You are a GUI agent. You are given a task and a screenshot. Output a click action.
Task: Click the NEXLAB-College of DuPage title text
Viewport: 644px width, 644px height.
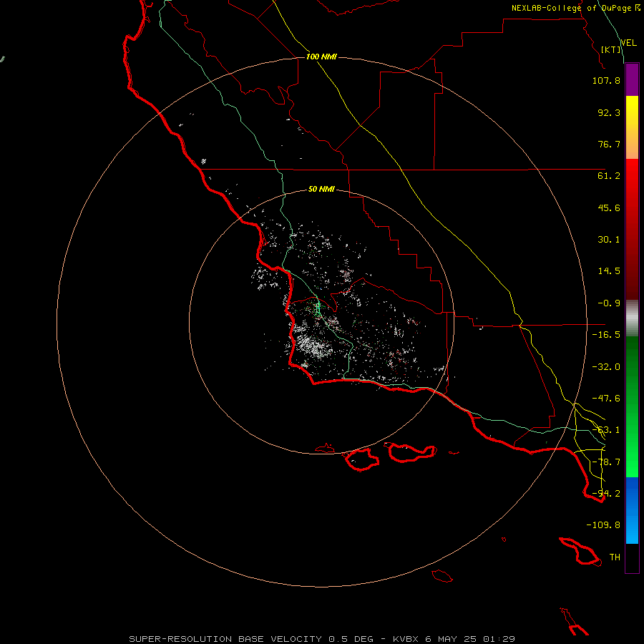571,8
